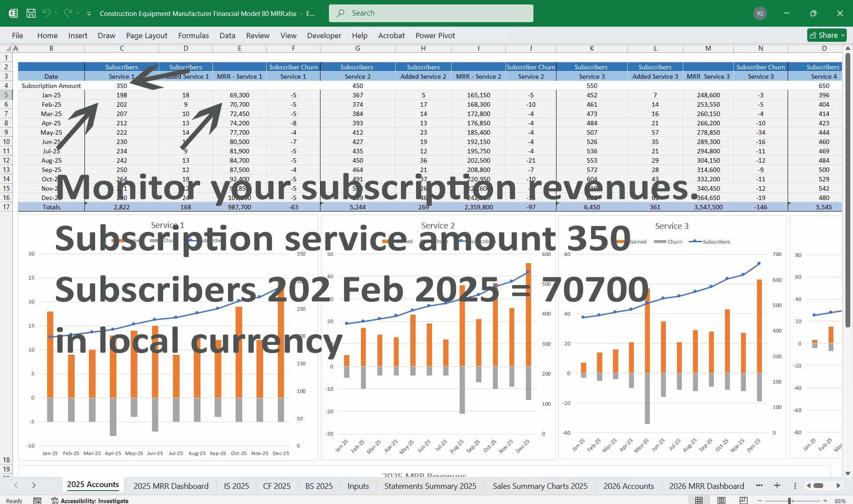Expand Customize Quick Access Toolbar arrow
Image resolution: width=853 pixels, height=504 pixels.
click(x=89, y=14)
